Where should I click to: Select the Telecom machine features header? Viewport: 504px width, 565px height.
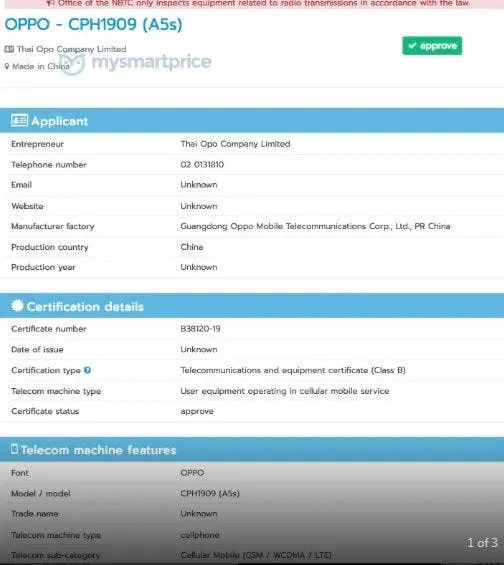click(252, 449)
